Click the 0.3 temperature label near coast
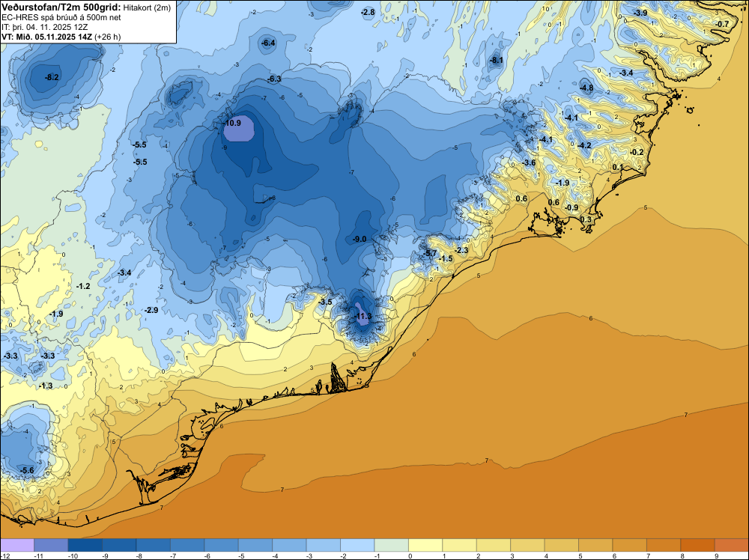The image size is (749, 560). click(x=586, y=219)
